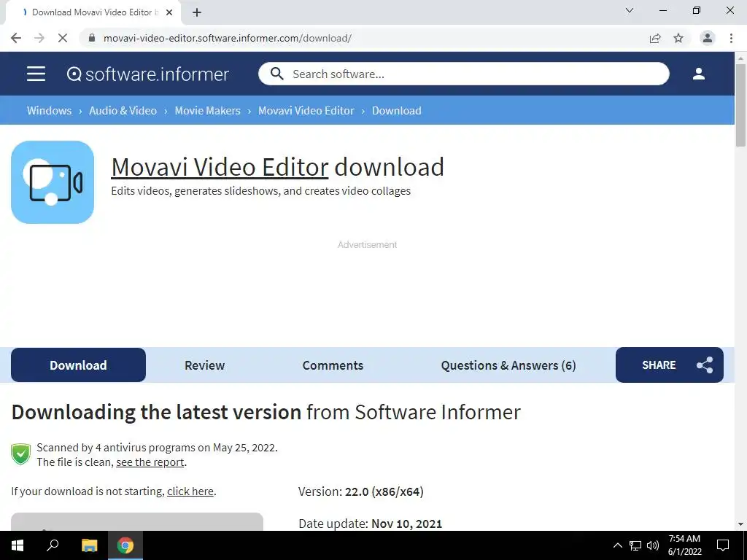Click the scrollbar down arrow

click(740, 524)
